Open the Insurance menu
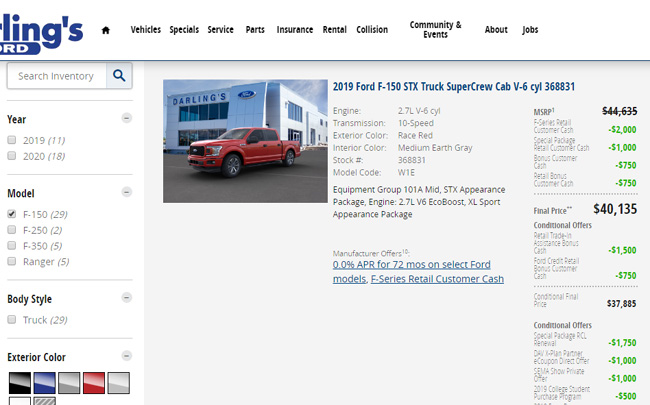Image resolution: width=650 pixels, height=405 pixels. pyautogui.click(x=295, y=30)
